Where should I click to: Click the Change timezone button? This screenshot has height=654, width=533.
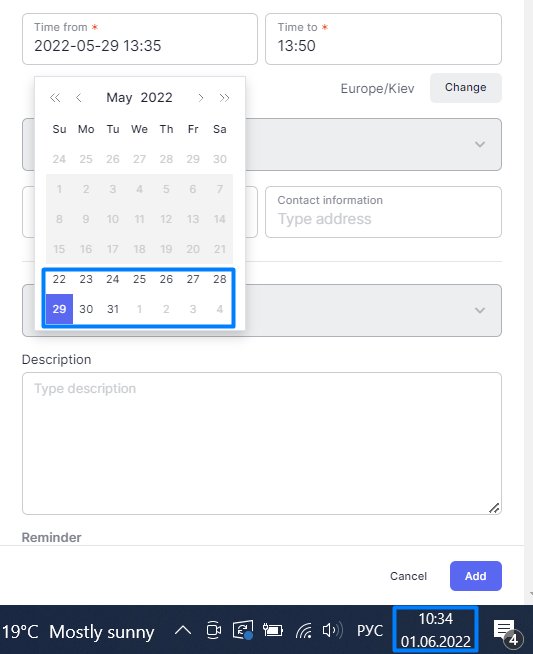click(x=465, y=88)
